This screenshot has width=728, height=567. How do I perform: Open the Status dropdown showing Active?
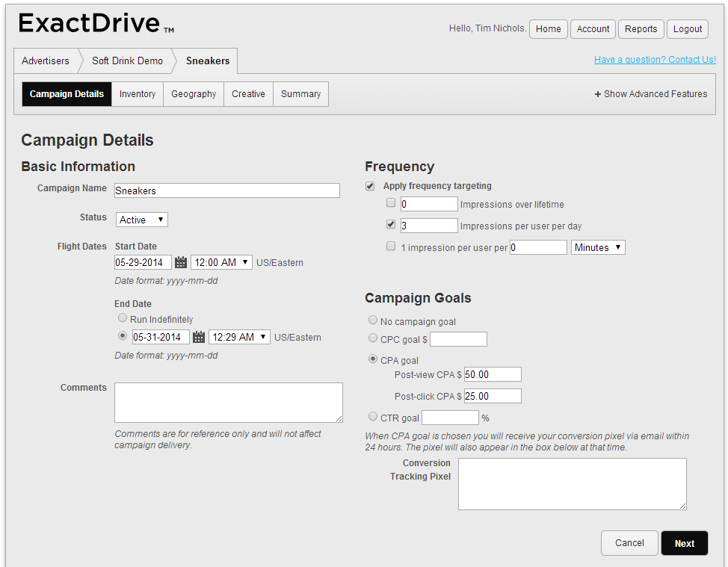[141, 220]
